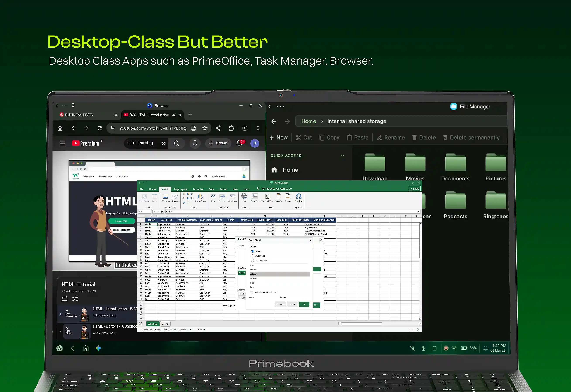Viewport: 571px width, 392px height.
Task: Open the Formulas ribbon tab
Action: [198, 189]
